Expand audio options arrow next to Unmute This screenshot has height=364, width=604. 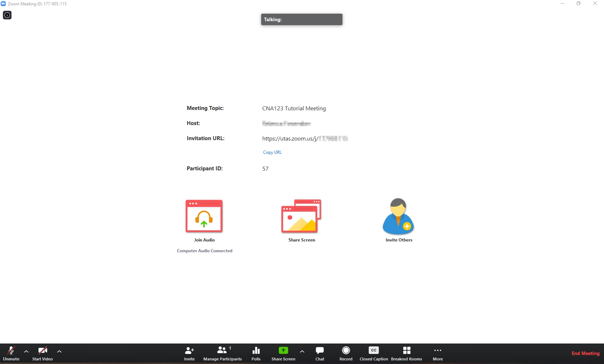coord(26,351)
